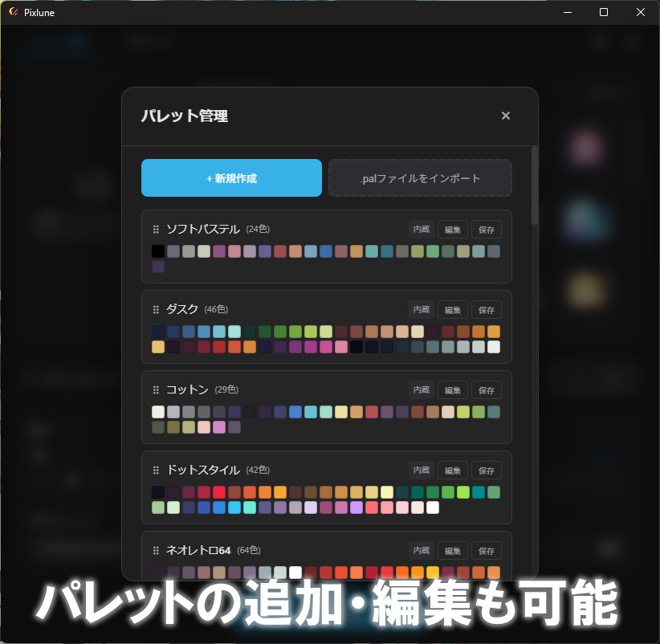This screenshot has height=644, width=660.
Task: Click 内蔵 beside コットン palette
Action: tap(421, 389)
